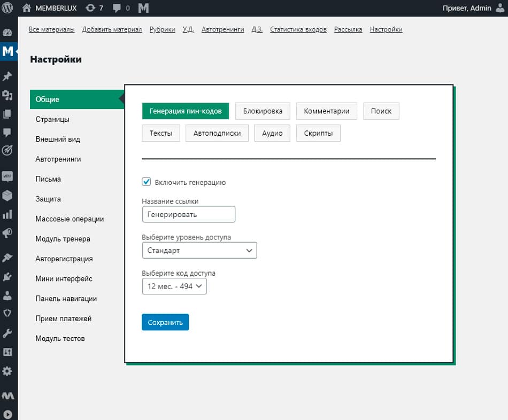Viewport: 508px width, 420px height.
Task: Open the Прием платежей settings section
Action: (64, 318)
